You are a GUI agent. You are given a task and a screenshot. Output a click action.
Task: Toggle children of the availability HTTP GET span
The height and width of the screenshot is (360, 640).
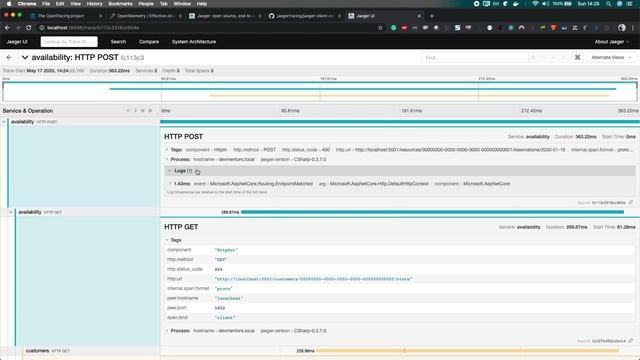click(x=11, y=212)
